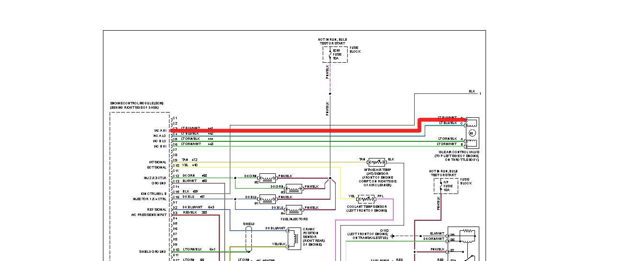Select fuel injector #1 coil symbol
The width and height of the screenshot is (644, 261).
pos(268,199)
